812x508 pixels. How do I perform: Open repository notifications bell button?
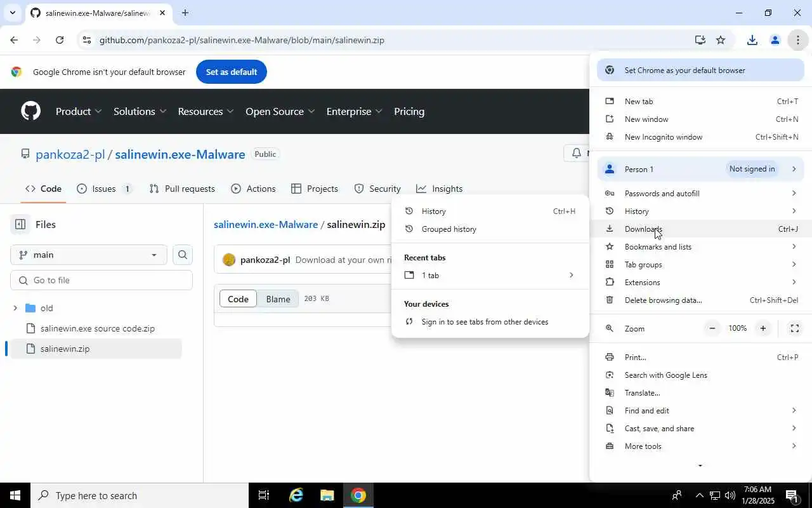(577, 154)
